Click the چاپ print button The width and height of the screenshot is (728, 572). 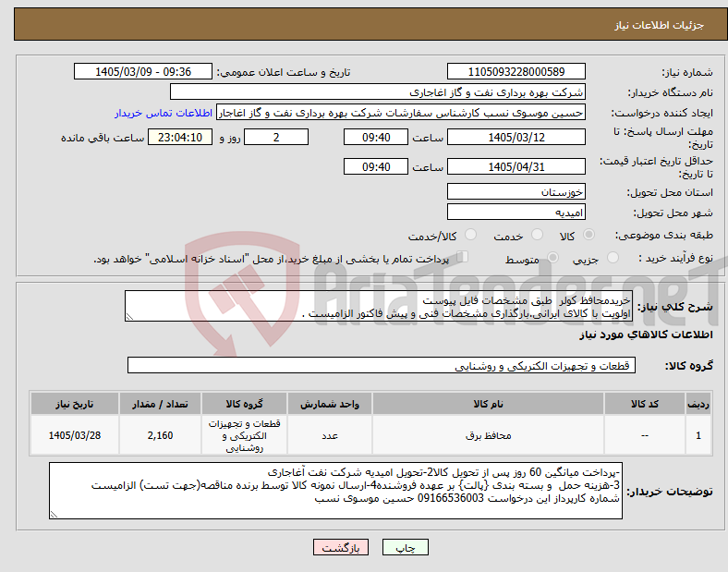[406, 548]
